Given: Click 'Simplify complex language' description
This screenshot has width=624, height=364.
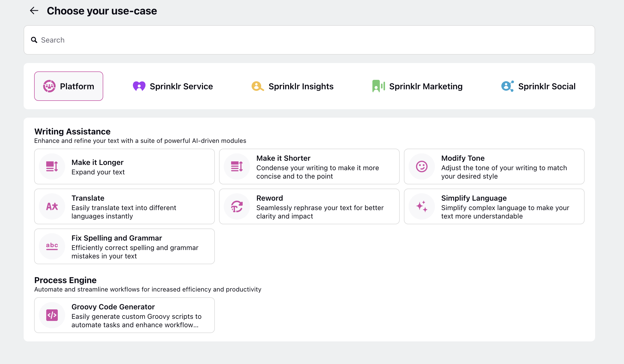Looking at the screenshot, I should [x=505, y=212].
